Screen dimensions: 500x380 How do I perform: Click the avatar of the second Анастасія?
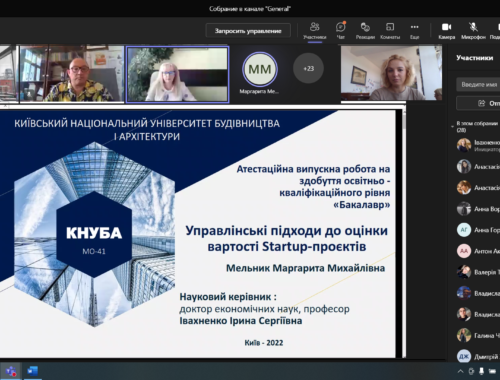464,188
